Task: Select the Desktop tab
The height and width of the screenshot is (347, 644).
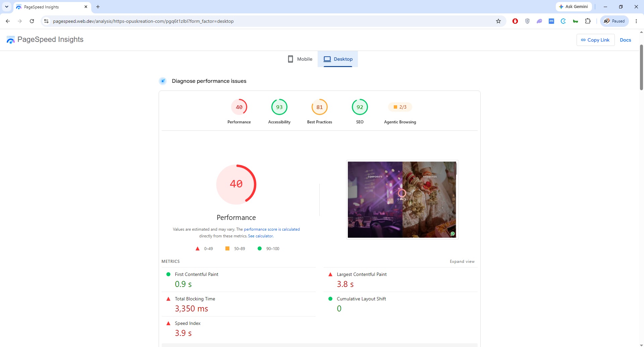Action: (338, 59)
